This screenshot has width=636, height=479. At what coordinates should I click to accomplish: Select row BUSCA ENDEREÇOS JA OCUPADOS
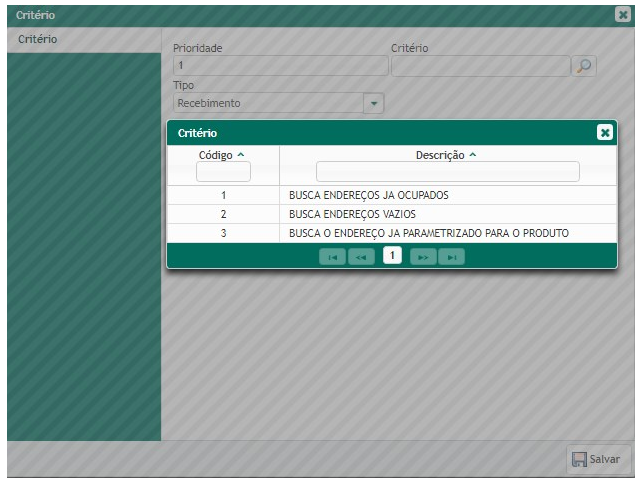392,195
